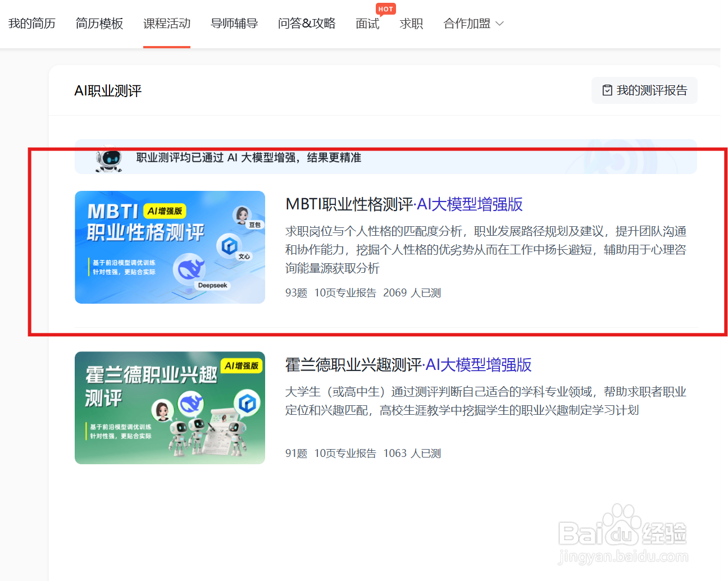Screen dimensions: 728x581
Task: Click the 豆包 avatar icon in MBTI thumbnail
Action: pos(242,214)
